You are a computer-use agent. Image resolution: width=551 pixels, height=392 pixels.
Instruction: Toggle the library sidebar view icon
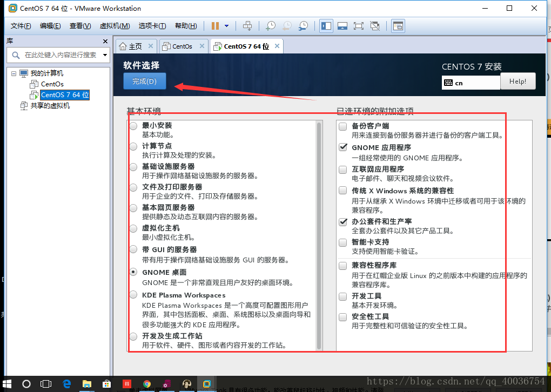(326, 25)
